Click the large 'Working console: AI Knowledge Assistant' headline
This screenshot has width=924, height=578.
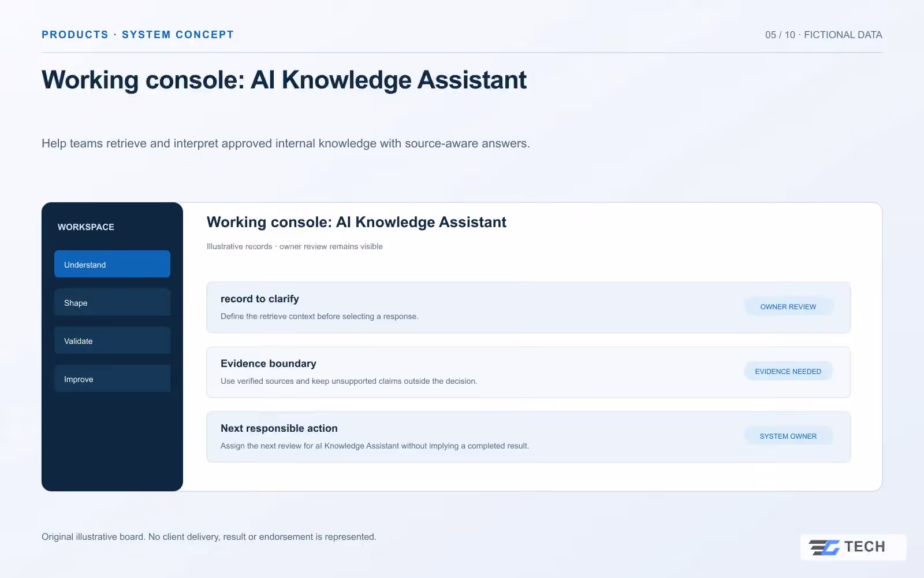(x=284, y=80)
